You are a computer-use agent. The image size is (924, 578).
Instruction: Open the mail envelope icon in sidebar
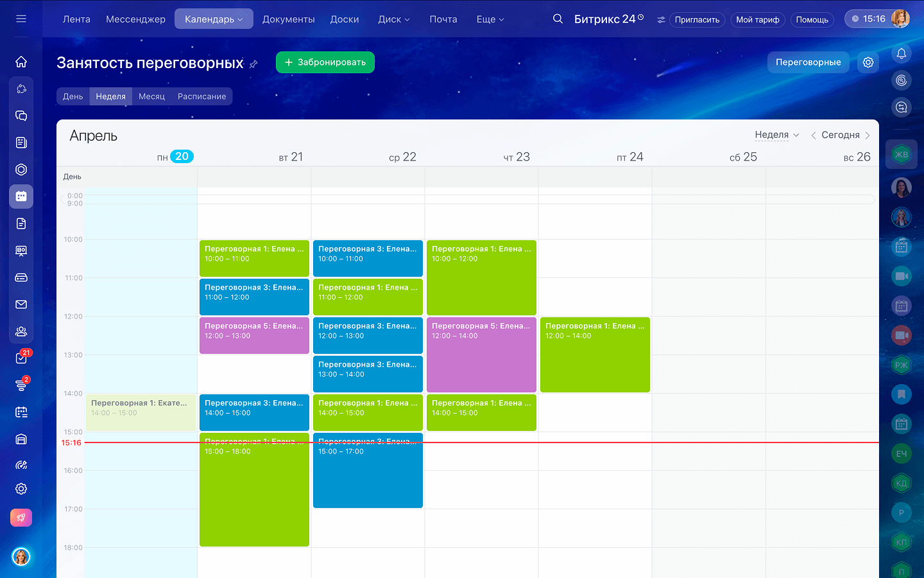coord(21,304)
